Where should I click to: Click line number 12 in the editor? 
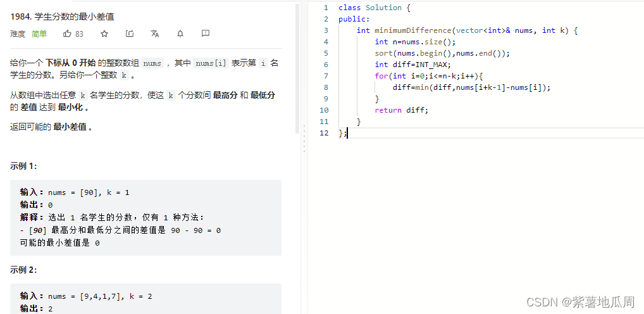[324, 133]
